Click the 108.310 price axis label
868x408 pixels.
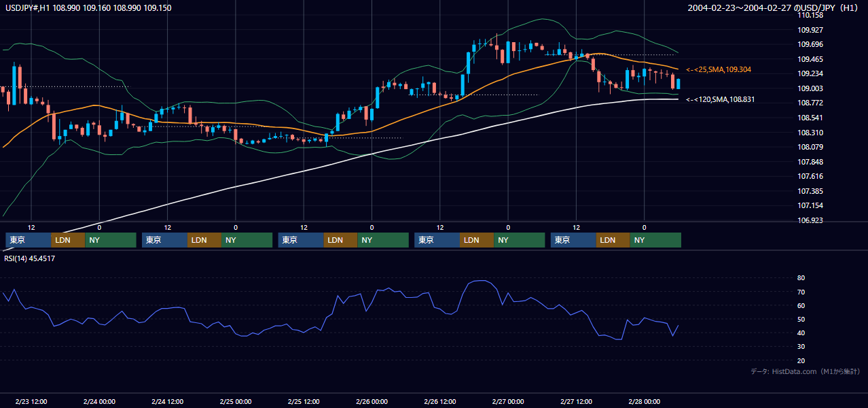click(810, 133)
